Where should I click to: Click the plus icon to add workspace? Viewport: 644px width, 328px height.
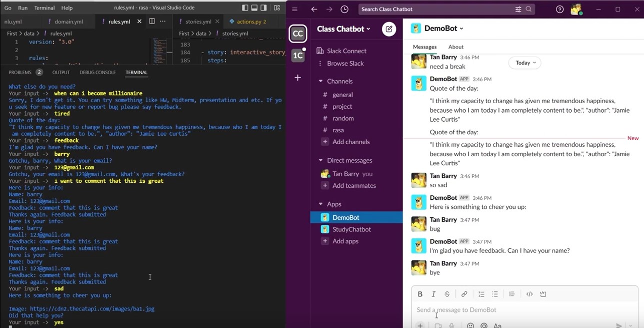click(x=297, y=78)
